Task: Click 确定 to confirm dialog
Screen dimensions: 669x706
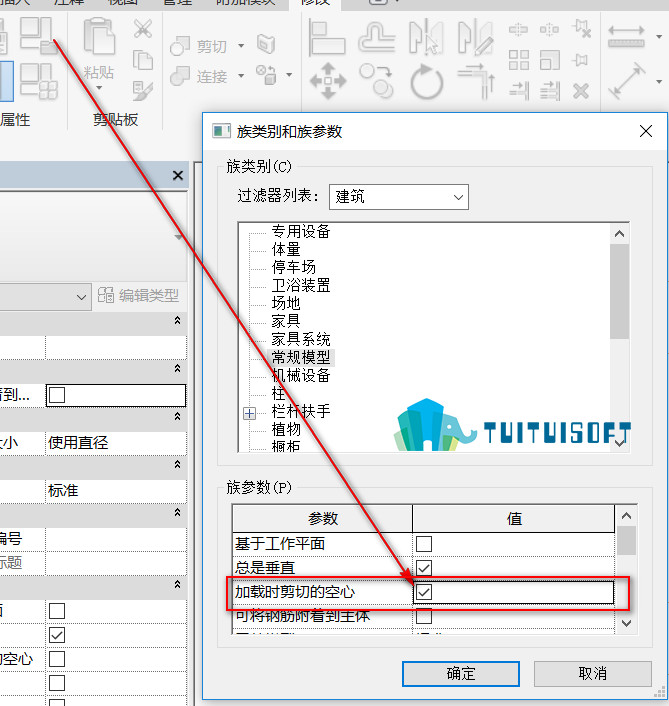Action: pos(461,674)
